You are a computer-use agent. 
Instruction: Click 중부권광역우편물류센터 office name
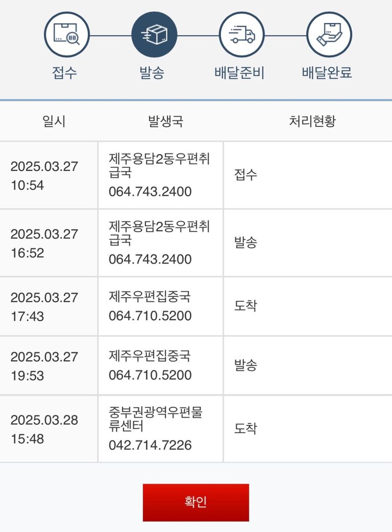point(155,418)
